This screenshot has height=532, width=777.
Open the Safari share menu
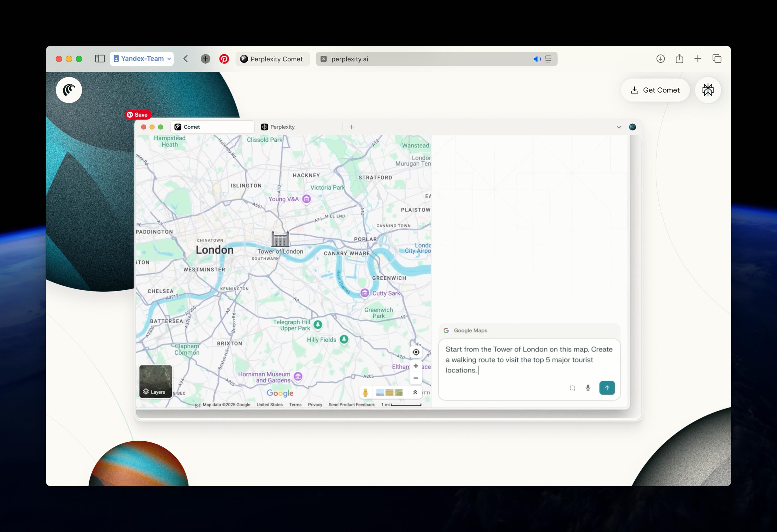coord(679,59)
